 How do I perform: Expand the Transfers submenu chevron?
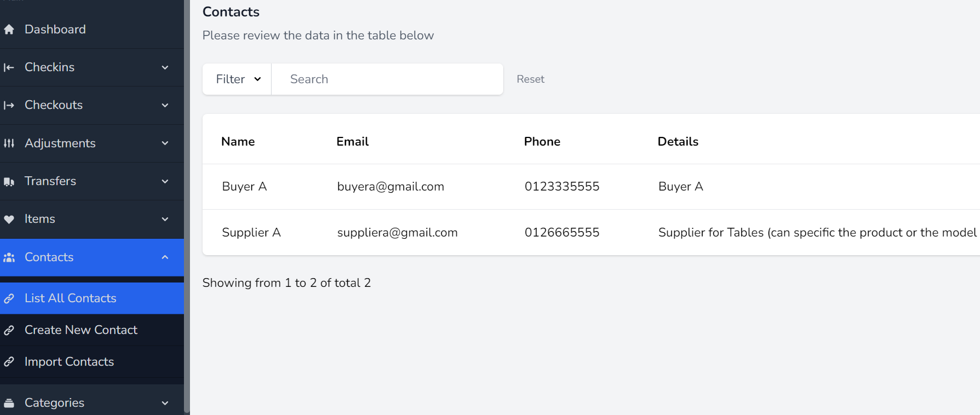tap(165, 181)
